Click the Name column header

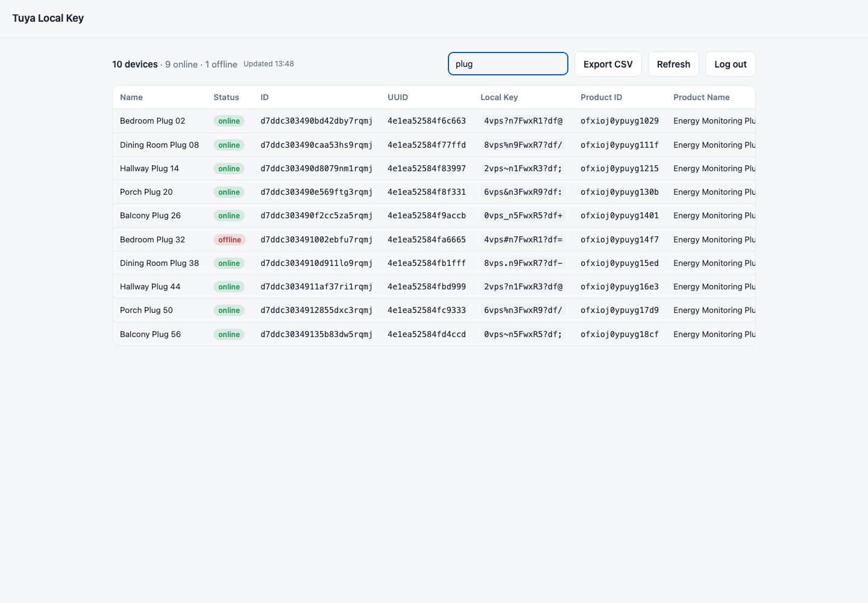point(131,97)
